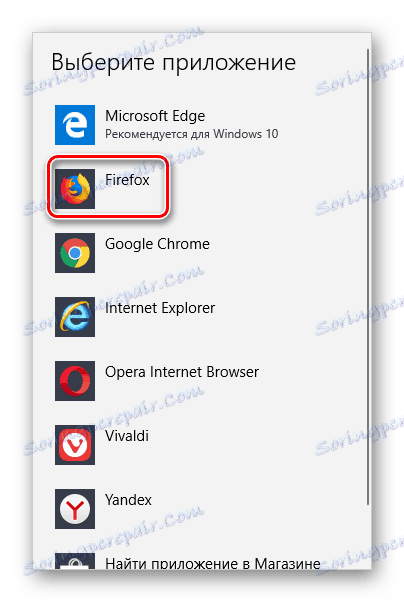The image size is (404, 602).
Task: Click the Microsoft Edge icon
Action: (75, 125)
